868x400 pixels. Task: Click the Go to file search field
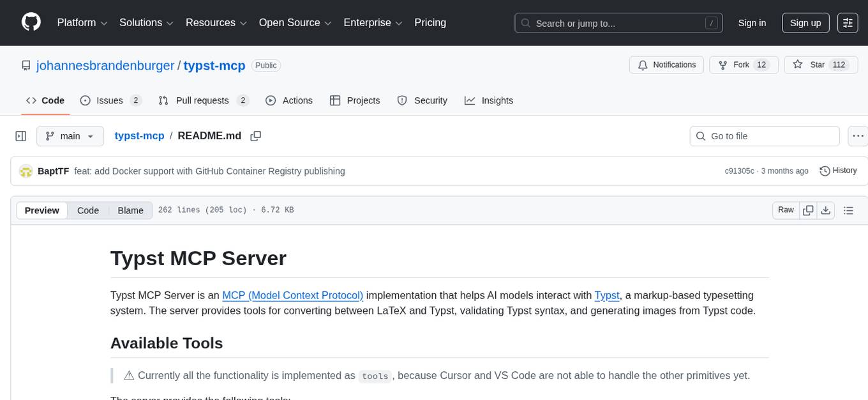[765, 136]
